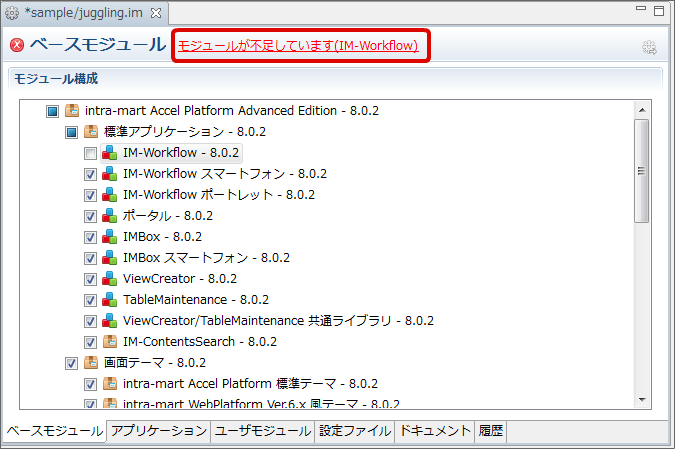
Task: Uncheck the IMBox - 8.0.2 checkbox
Action: pyautogui.click(x=90, y=238)
